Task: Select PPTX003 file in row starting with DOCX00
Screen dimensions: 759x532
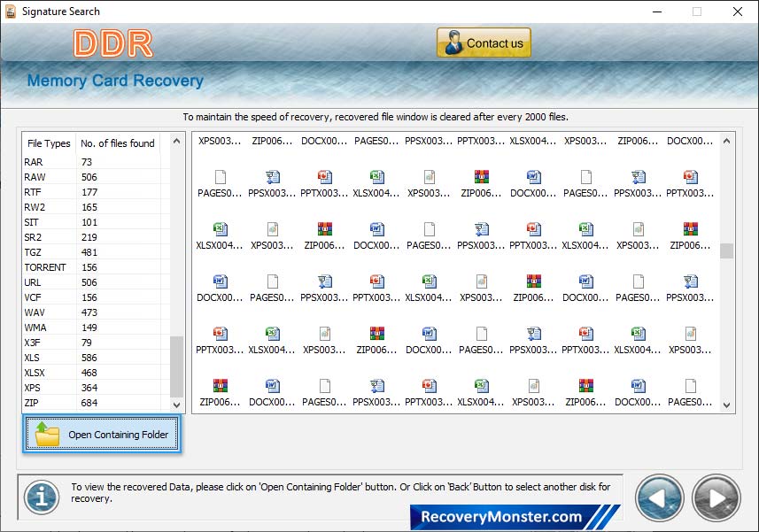Action: pyautogui.click(x=376, y=289)
